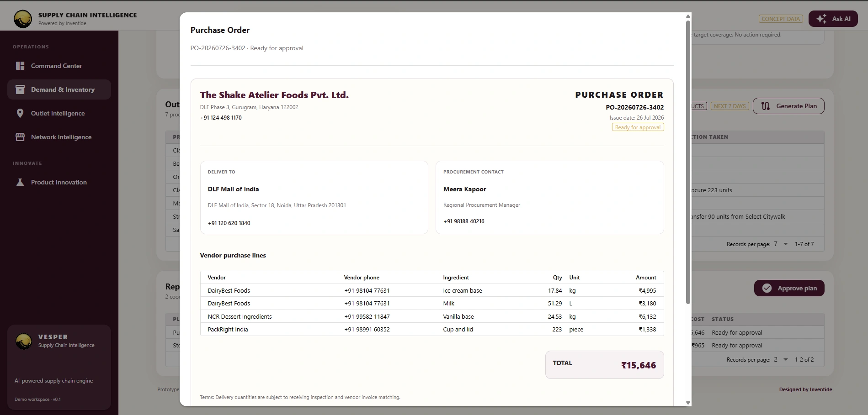The height and width of the screenshot is (415, 868).
Task: Click the Demand & Inventory archive icon
Action: click(20, 89)
